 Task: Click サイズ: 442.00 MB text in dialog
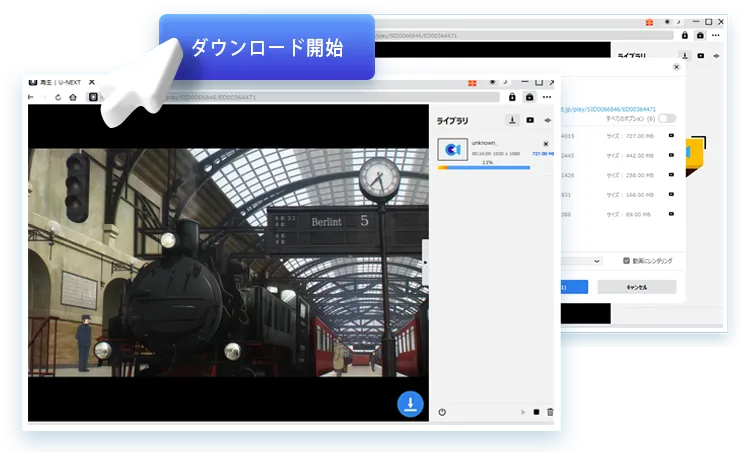[629, 155]
